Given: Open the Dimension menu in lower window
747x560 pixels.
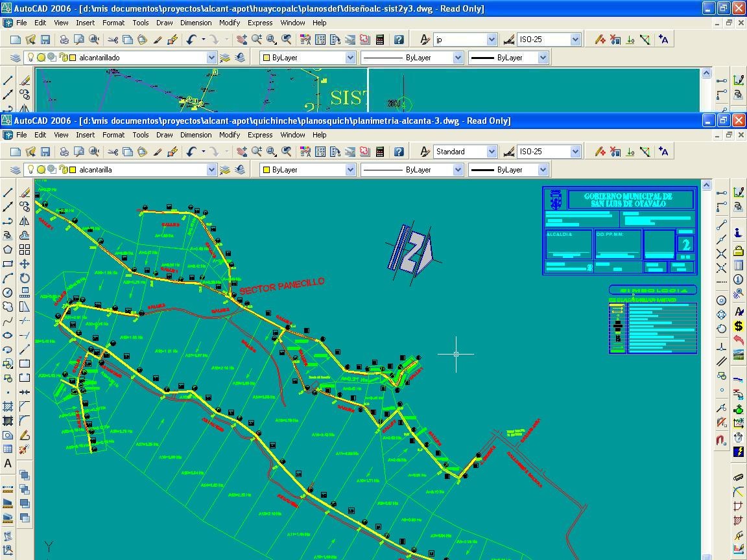Looking at the screenshot, I should 195,135.
